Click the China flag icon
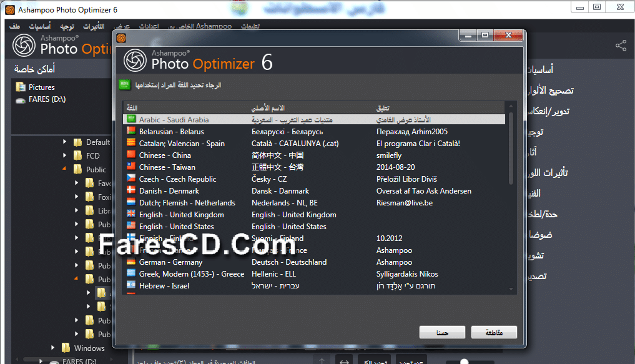Viewport: 635px width, 364px height. click(x=130, y=154)
